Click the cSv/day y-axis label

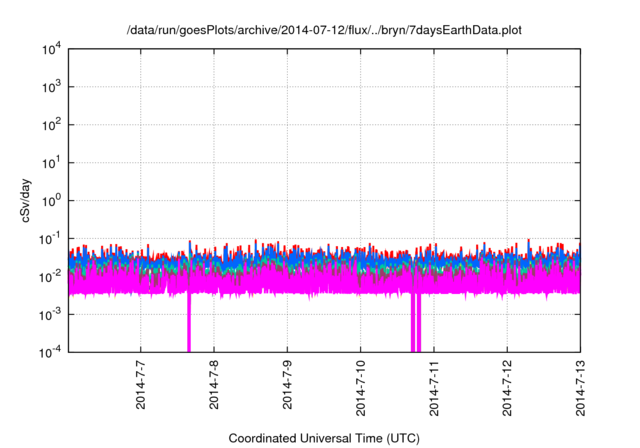(26, 200)
